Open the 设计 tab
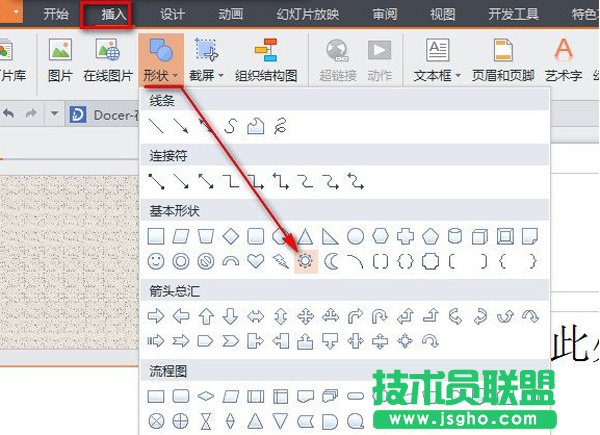Image resolution: width=600 pixels, height=435 pixels. (x=172, y=15)
